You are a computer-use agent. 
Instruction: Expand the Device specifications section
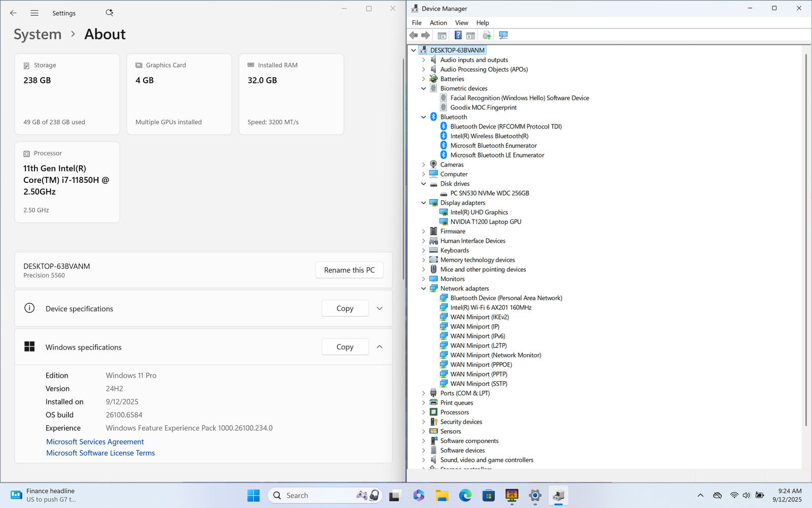(x=380, y=308)
